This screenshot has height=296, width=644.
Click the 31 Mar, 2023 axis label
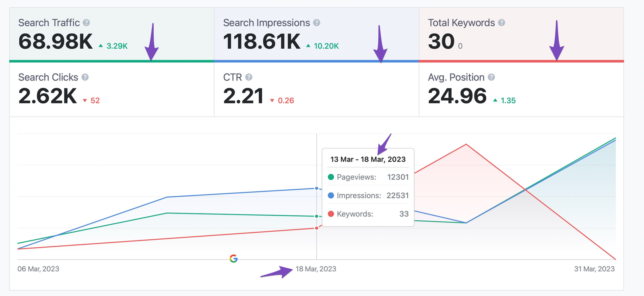click(x=594, y=269)
